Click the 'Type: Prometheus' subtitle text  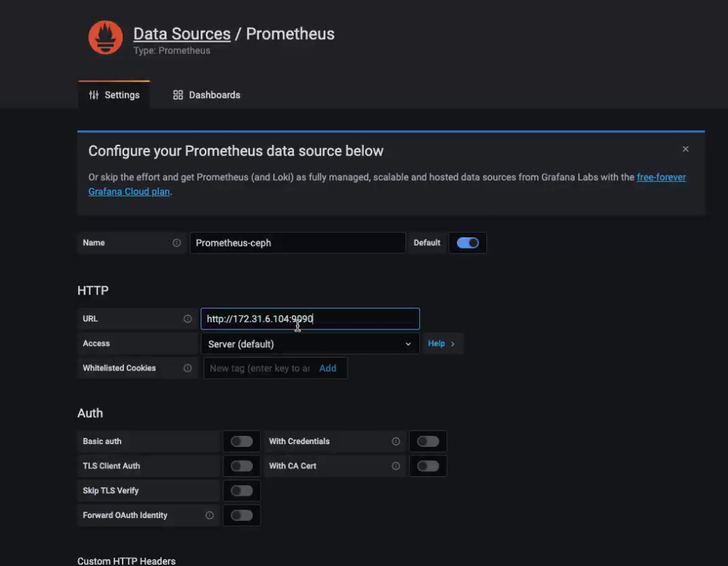(x=172, y=51)
